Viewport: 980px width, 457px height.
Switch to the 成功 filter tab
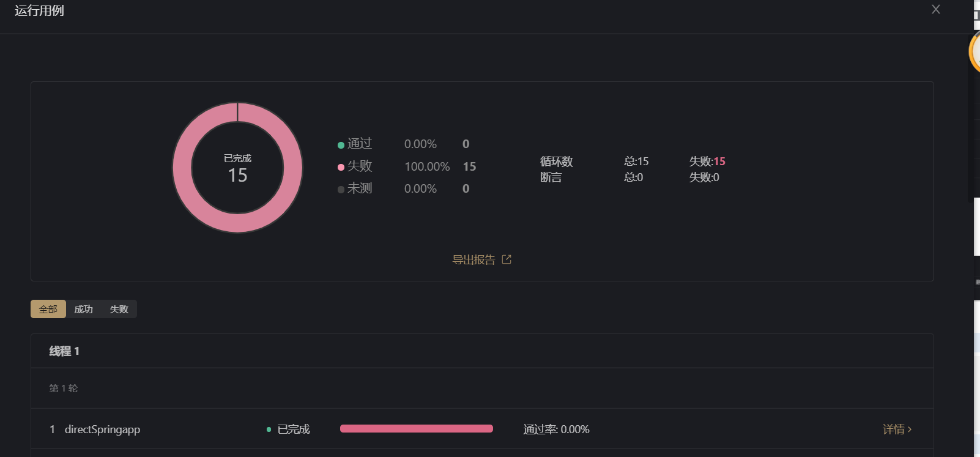(x=83, y=309)
